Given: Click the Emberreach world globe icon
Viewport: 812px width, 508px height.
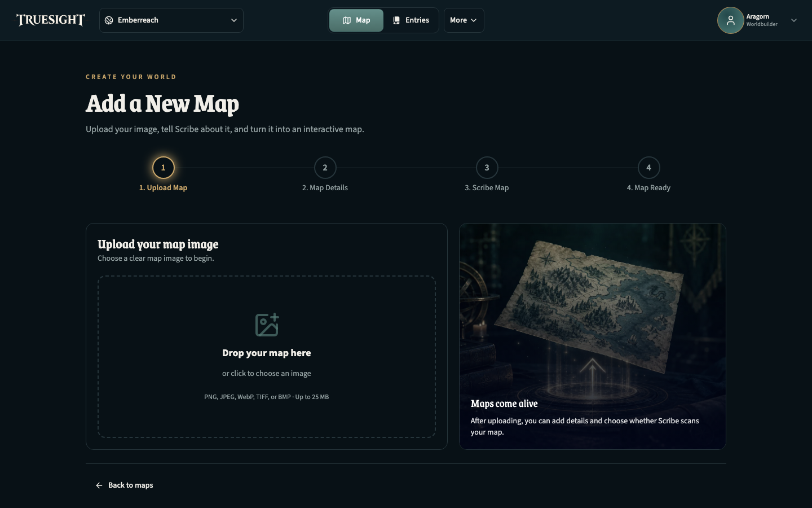Looking at the screenshot, I should [x=109, y=20].
